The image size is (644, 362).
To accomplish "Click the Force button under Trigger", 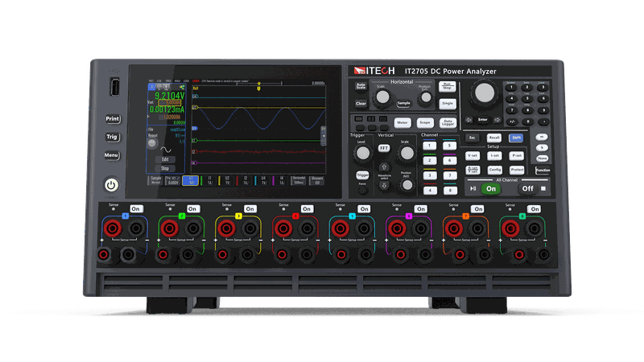I will coord(362,190).
